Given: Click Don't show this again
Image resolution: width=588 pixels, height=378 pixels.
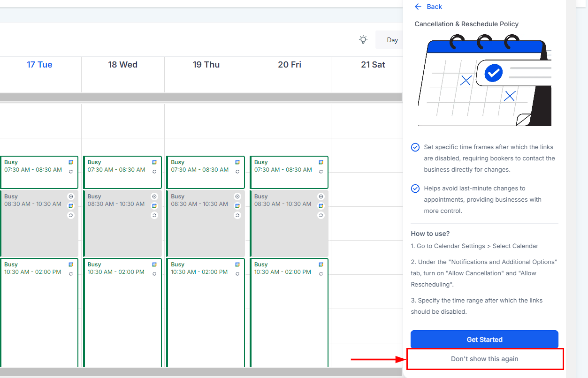Looking at the screenshot, I should (484, 359).
